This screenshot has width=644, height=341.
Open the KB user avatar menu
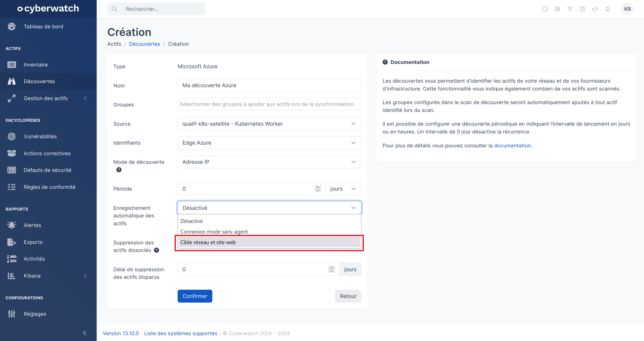pos(627,9)
